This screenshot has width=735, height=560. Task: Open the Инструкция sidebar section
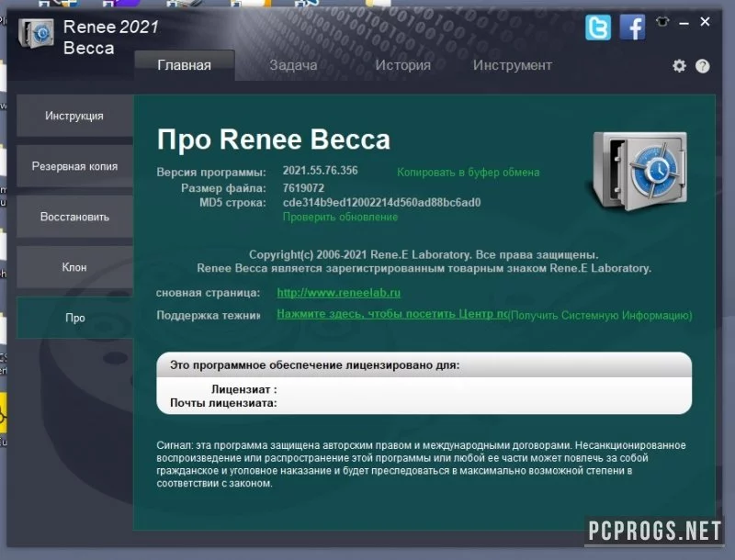click(74, 116)
